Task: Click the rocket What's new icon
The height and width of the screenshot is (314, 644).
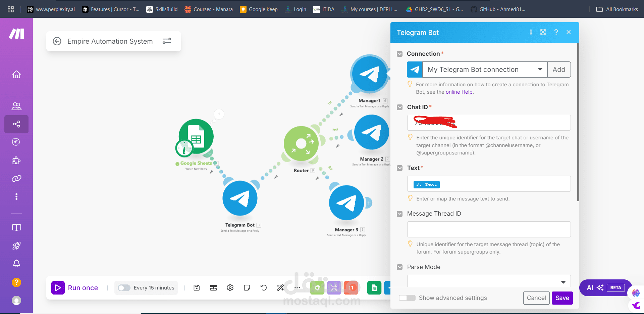Action: click(16, 245)
